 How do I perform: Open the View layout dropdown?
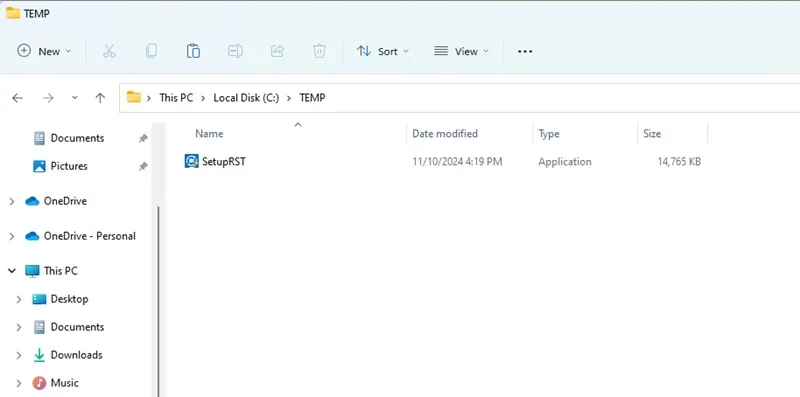point(461,51)
